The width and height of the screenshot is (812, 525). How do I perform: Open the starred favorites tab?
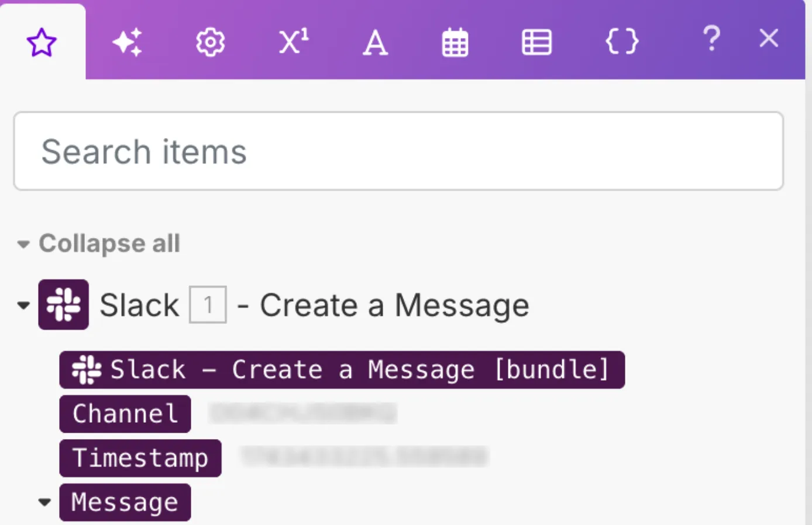click(x=42, y=42)
